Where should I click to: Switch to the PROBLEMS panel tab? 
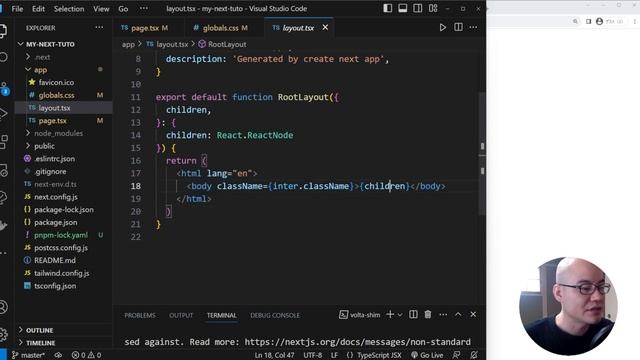(x=140, y=315)
